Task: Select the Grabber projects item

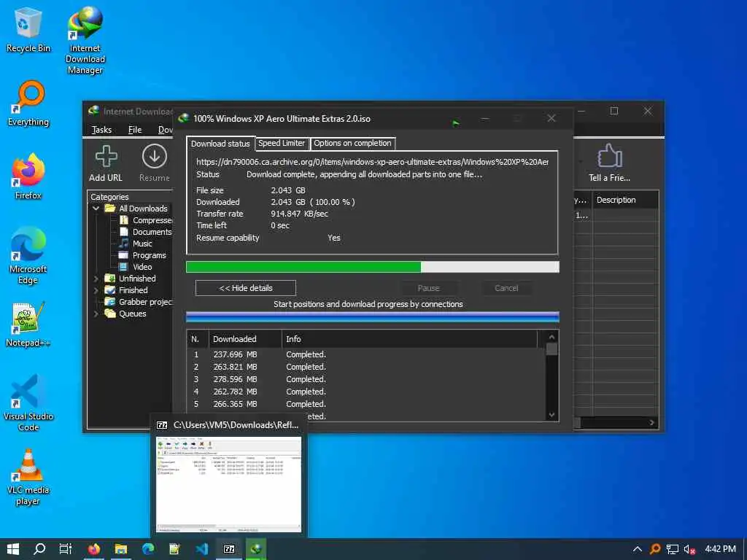Action: pos(139,302)
